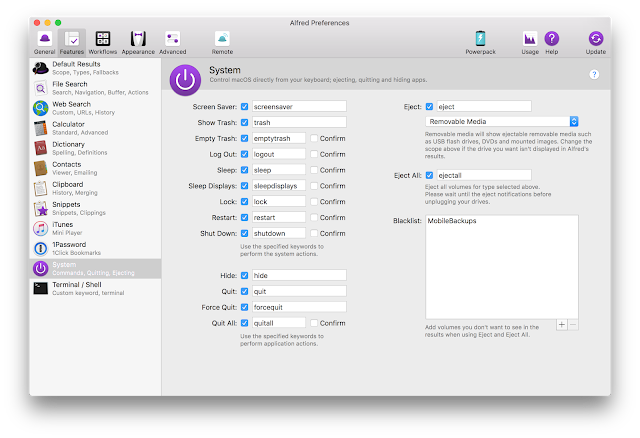Toggle the Hide keyword checkbox

(x=244, y=276)
